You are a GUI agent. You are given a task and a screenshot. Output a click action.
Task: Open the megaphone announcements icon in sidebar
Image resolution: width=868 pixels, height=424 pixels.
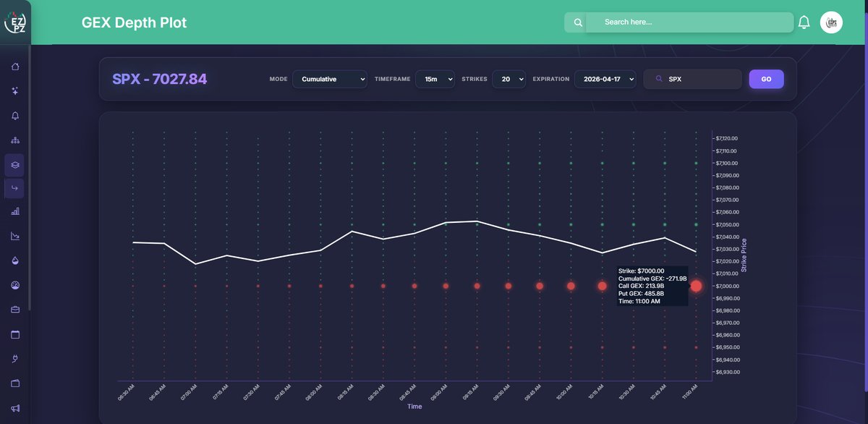point(15,407)
